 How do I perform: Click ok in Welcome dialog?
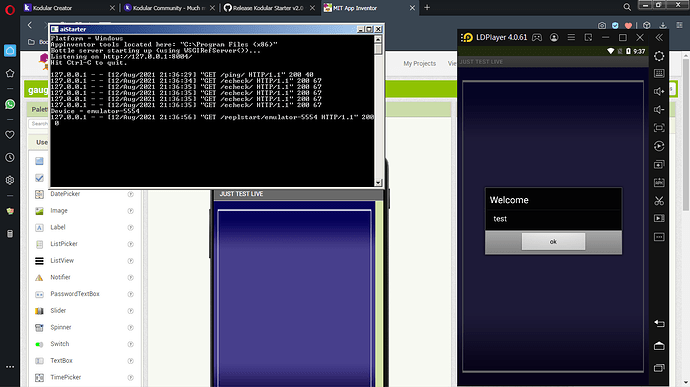[x=553, y=242]
